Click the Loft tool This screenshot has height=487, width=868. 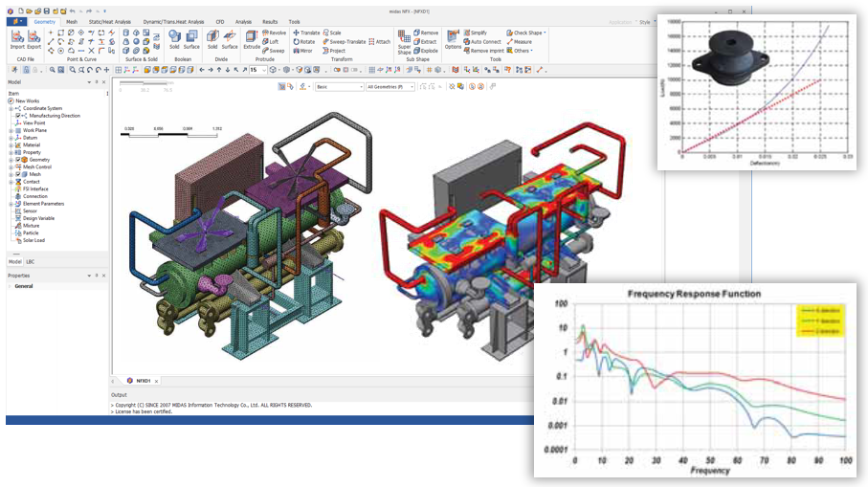click(x=270, y=41)
